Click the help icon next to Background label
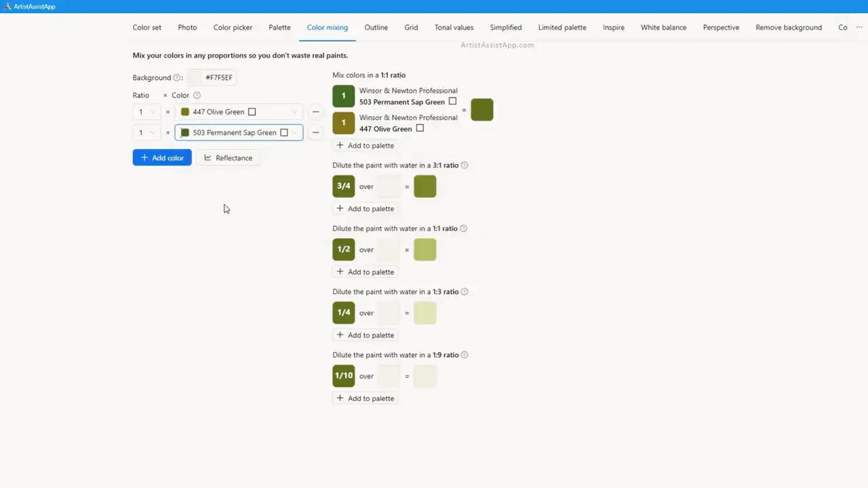 tap(177, 78)
